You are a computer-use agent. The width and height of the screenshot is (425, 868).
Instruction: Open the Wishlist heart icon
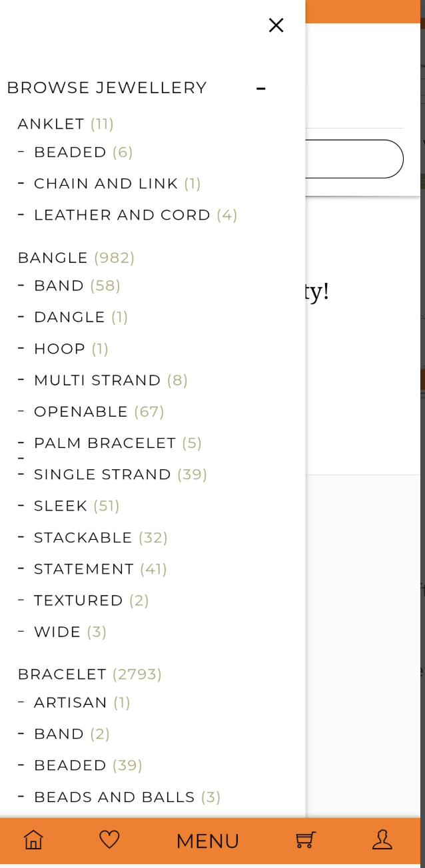pyautogui.click(x=109, y=841)
